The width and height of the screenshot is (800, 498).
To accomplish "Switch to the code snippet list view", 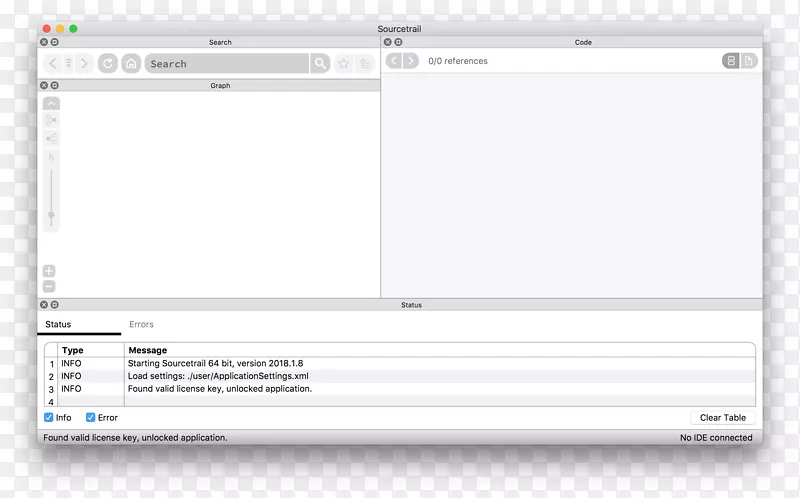I will pos(731,61).
